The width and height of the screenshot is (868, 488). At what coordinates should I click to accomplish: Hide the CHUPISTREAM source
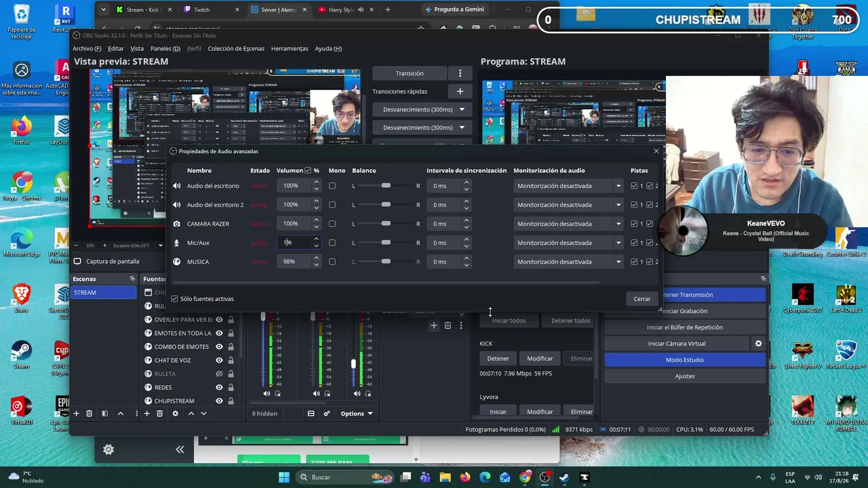[219, 401]
